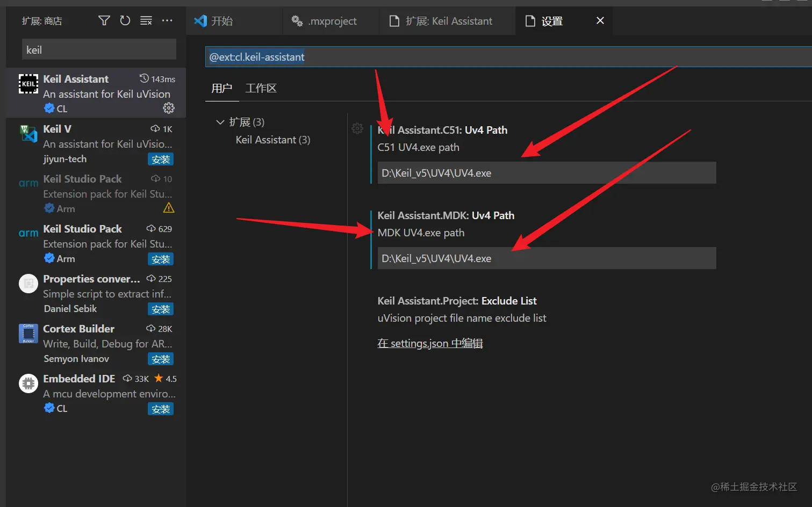Open Keil Assistant manage gear icon
This screenshot has height=507, width=812.
(169, 108)
